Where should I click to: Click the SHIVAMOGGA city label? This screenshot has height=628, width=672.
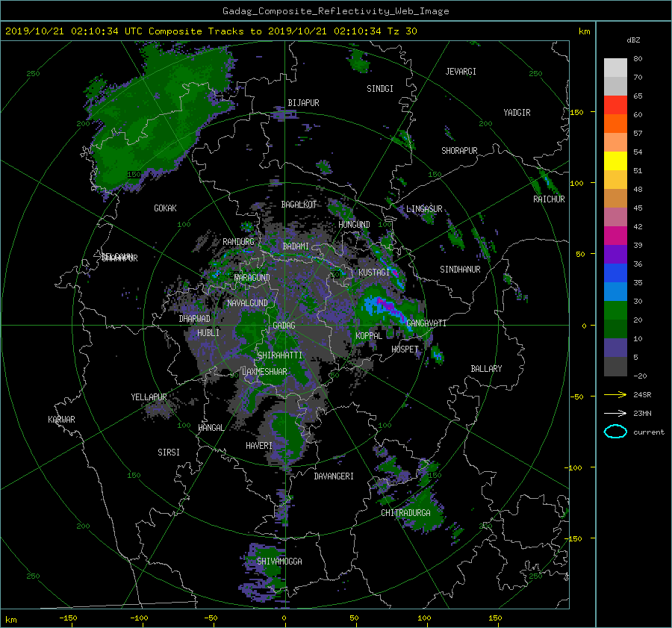click(279, 562)
